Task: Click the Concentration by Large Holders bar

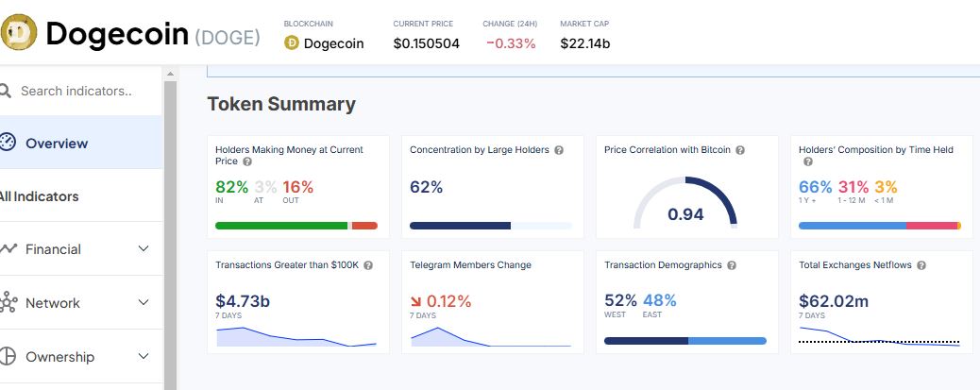Action: pyautogui.click(x=491, y=226)
